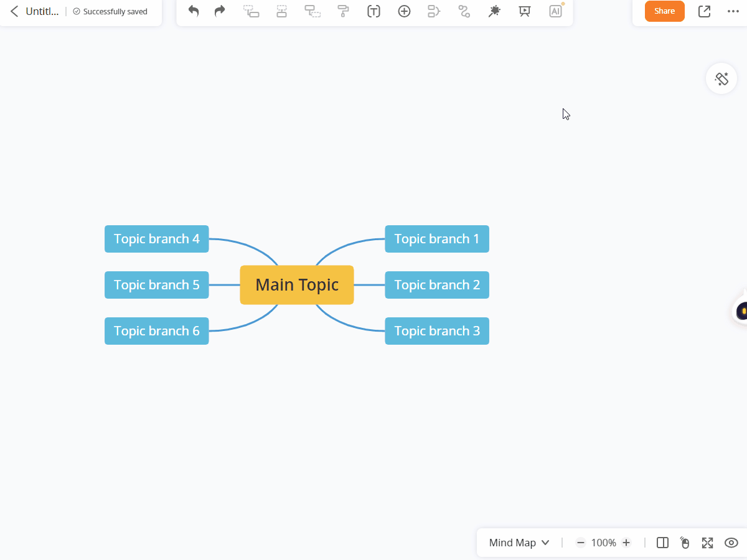Open the AI assistant toolbar icon
This screenshot has height=560, width=747.
555,11
